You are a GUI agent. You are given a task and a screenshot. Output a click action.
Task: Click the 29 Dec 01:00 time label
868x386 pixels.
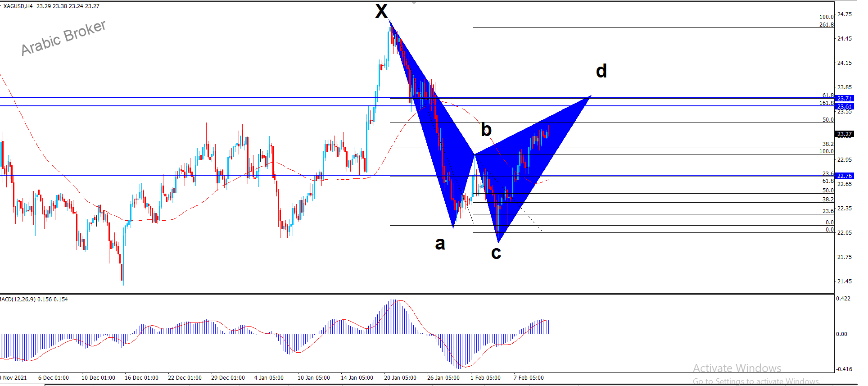pos(228,378)
